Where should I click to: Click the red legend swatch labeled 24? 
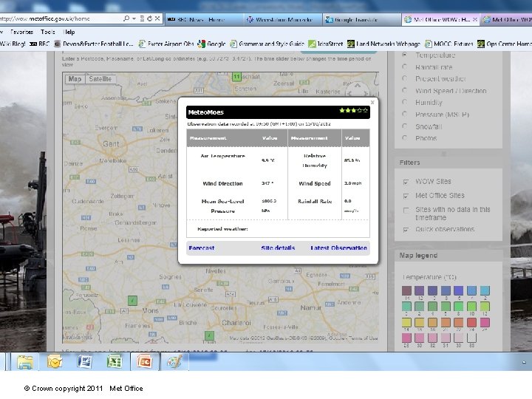(471, 322)
